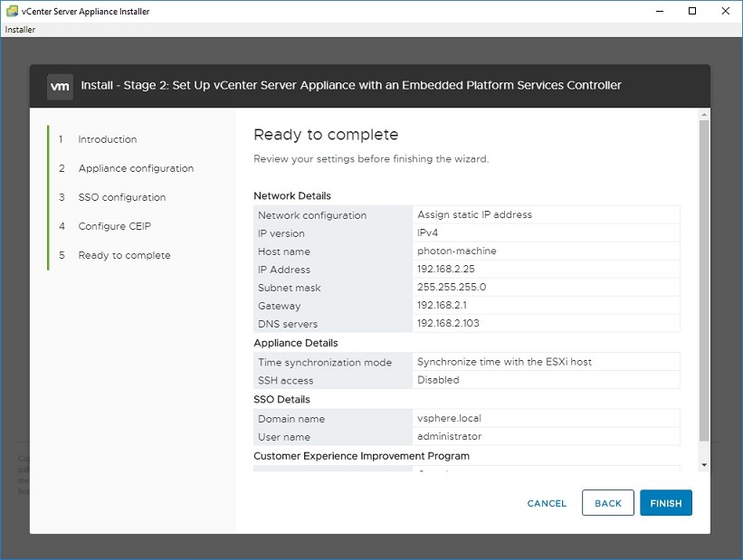Screen dimensions: 743x560
Task: Cancel the installation wizard
Action: click(x=547, y=503)
